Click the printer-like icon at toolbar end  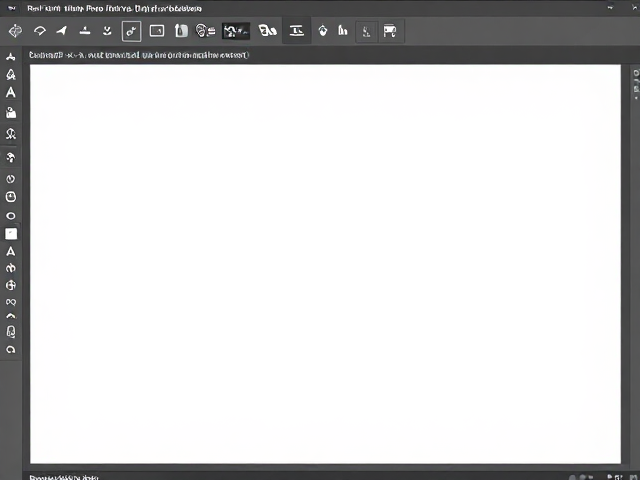389,31
